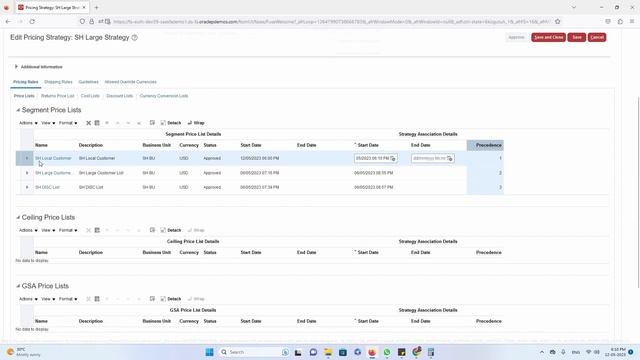The height and width of the screenshot is (360, 640).
Task: Open the SH Large Customer link
Action: (53, 173)
